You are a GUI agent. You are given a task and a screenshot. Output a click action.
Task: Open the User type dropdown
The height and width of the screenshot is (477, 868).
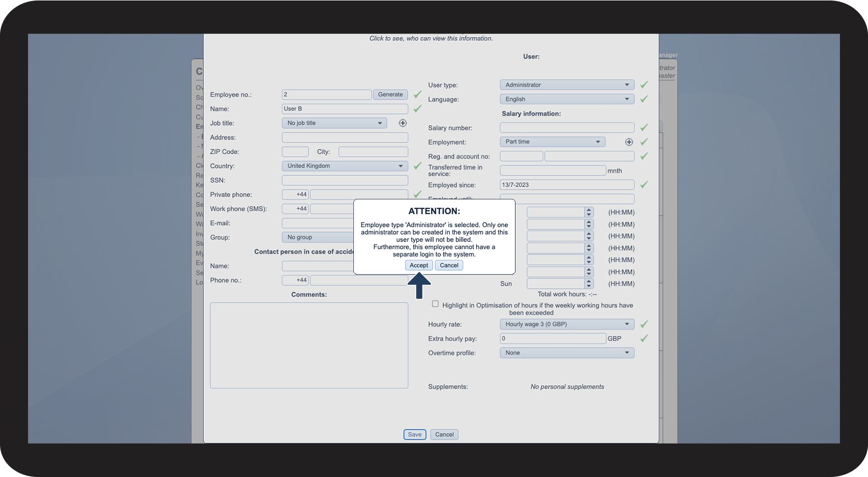[567, 85]
